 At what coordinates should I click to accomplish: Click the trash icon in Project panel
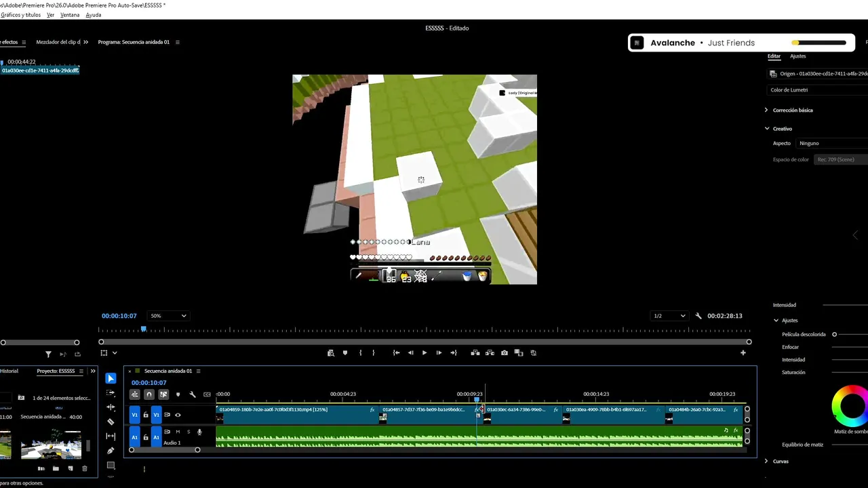85,468
